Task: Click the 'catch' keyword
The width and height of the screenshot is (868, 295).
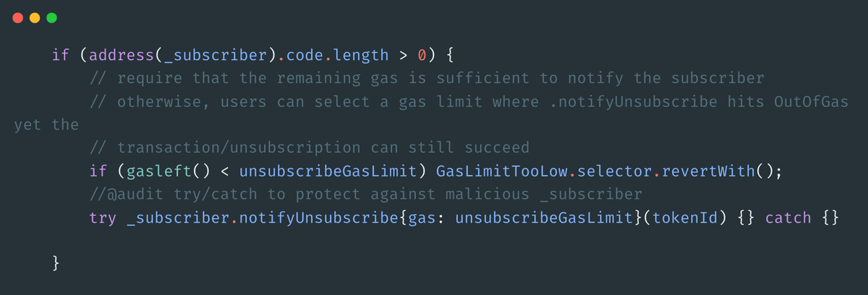Action: point(788,218)
